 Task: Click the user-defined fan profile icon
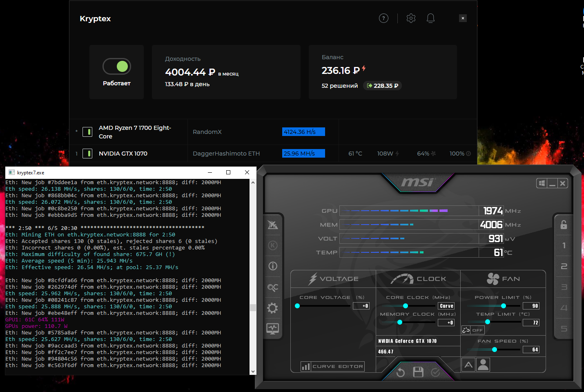pos(483,365)
